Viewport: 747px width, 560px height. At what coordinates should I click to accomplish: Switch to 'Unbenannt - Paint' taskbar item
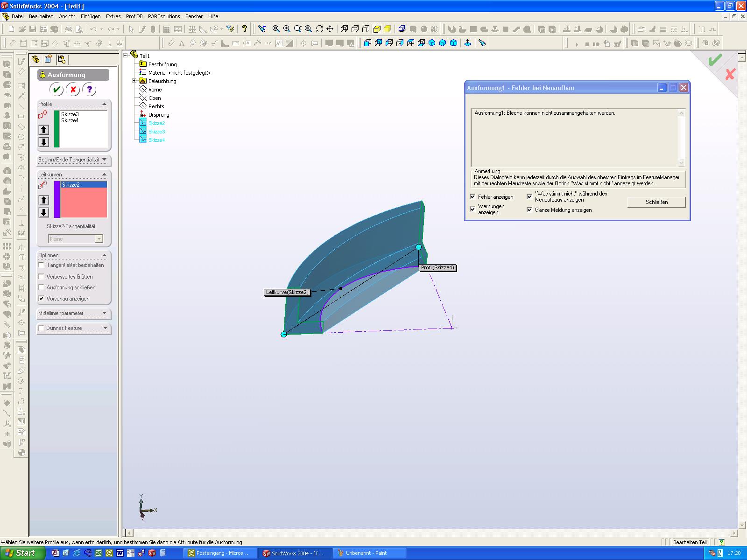coord(369,553)
